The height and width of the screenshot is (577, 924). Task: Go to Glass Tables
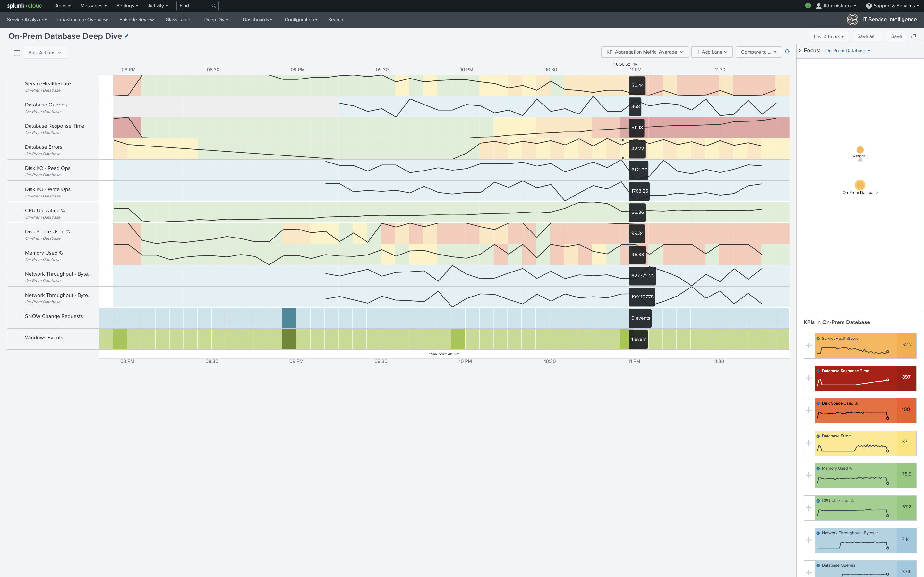click(179, 20)
